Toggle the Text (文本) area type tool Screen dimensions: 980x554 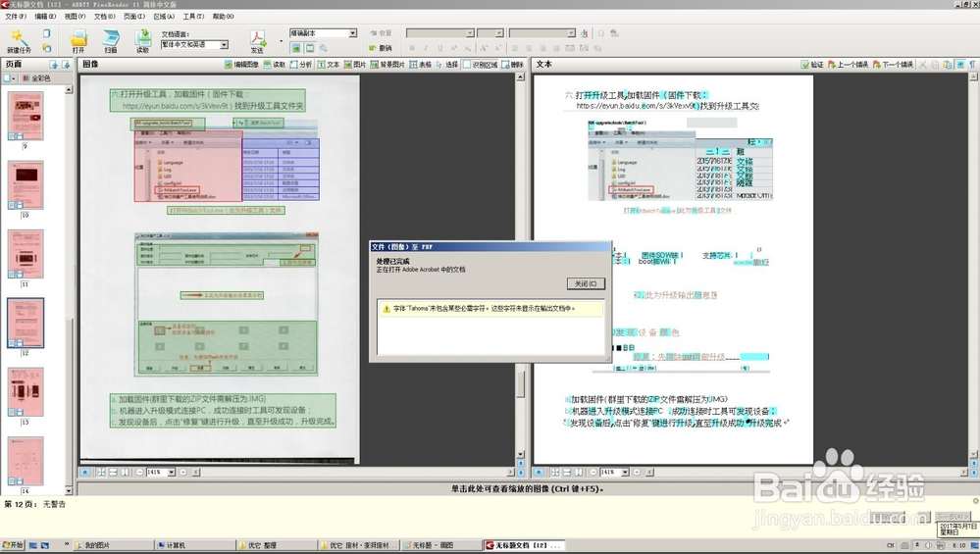[328, 65]
